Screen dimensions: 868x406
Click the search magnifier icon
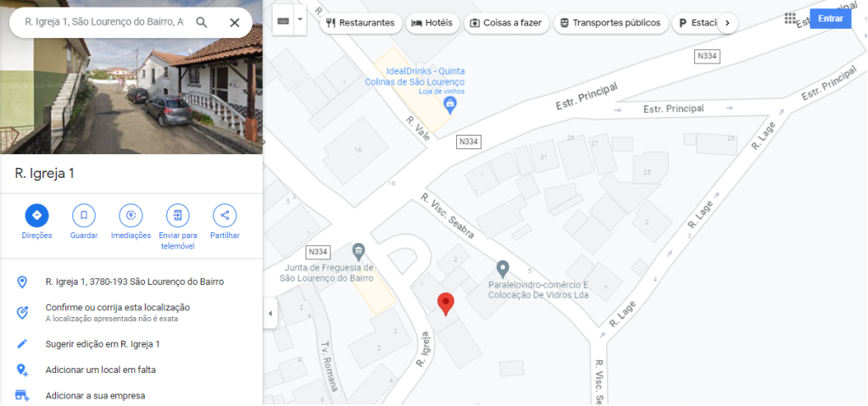202,23
